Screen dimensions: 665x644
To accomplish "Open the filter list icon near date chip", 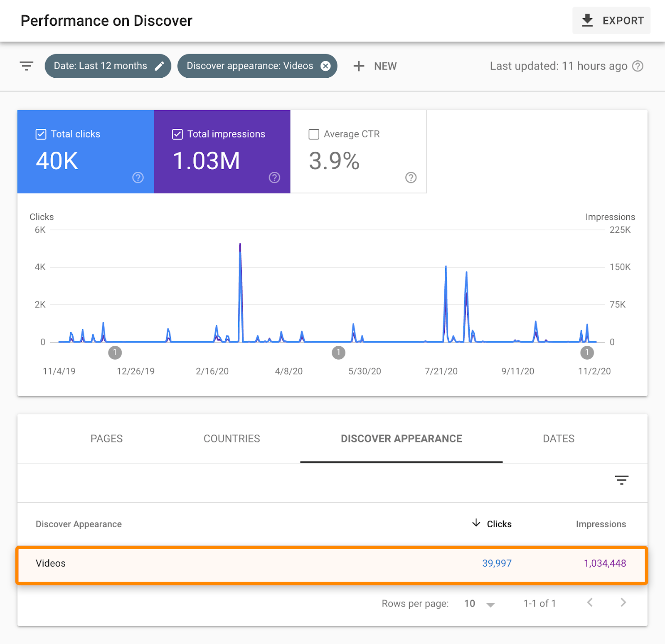I will (x=27, y=66).
